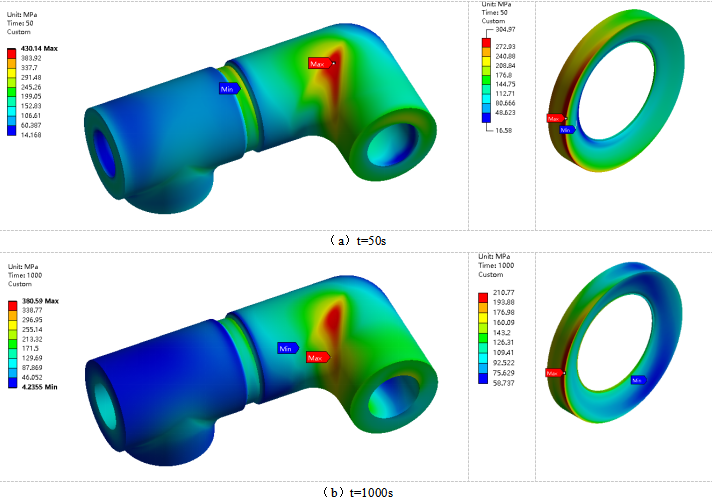Click the blue Min tag on t=1000s elbow
Screen dimensions: 712x501
[288, 347]
